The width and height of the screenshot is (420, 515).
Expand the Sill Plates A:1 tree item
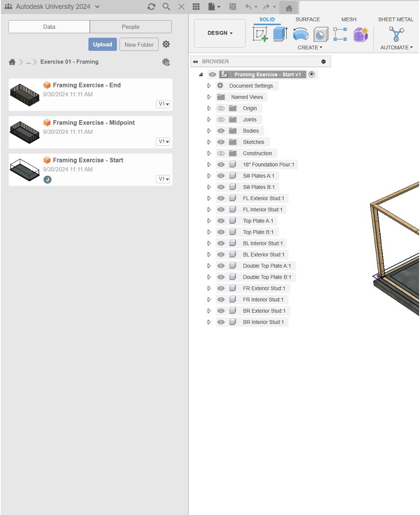click(x=209, y=175)
